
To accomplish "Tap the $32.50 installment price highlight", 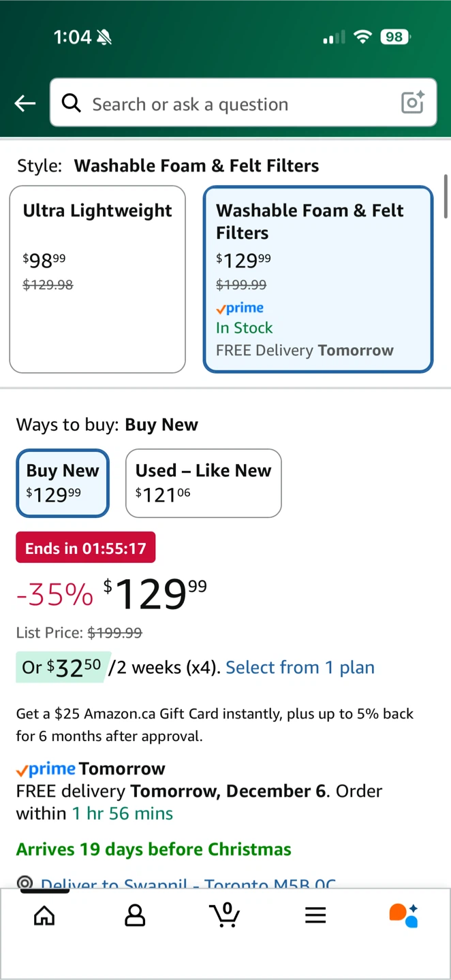I will click(62, 668).
